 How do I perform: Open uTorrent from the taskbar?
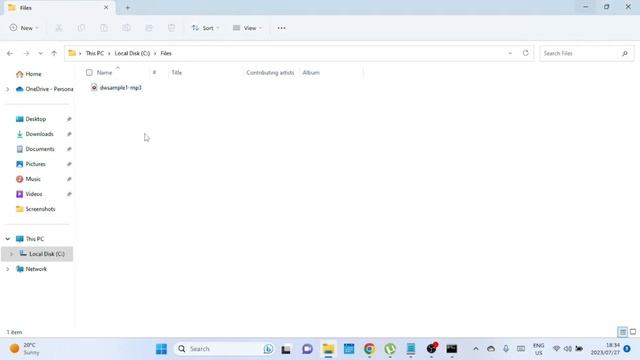tap(390, 349)
